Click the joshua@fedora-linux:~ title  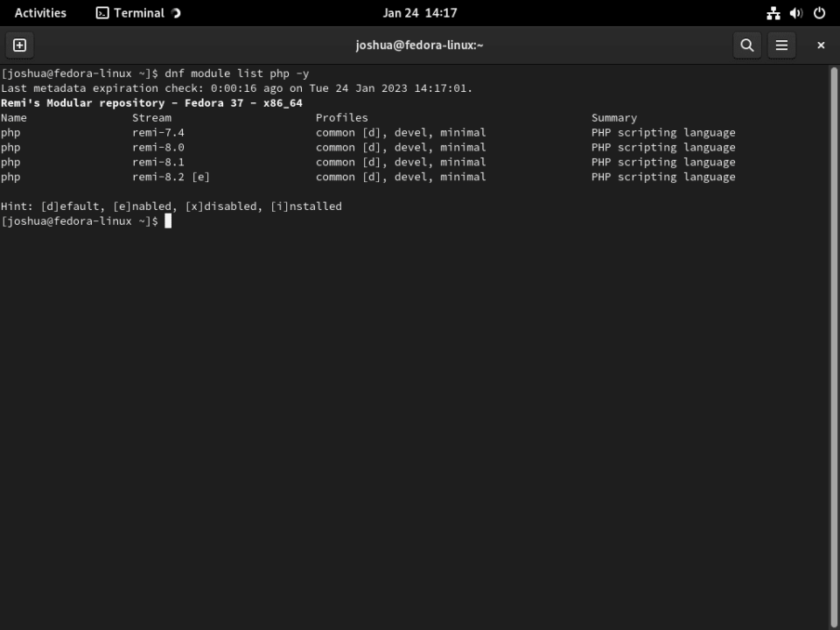click(419, 45)
